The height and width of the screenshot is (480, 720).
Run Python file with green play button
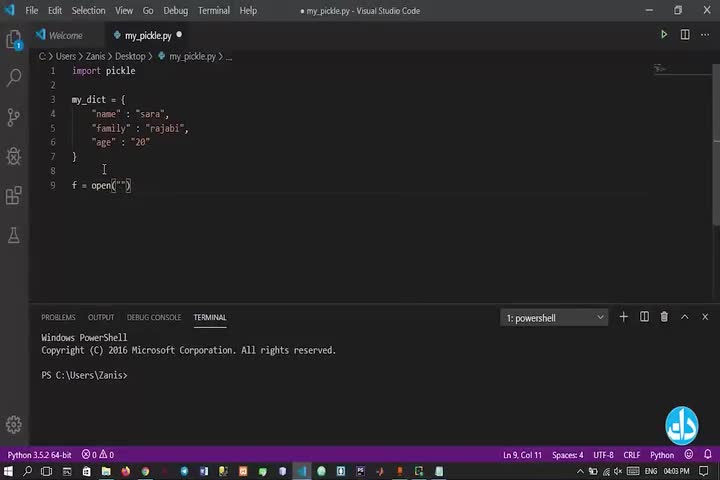click(x=663, y=35)
